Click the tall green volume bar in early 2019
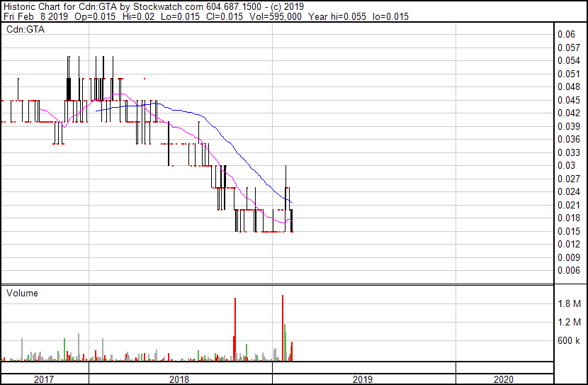This screenshot has width=588, height=385. pos(285,343)
